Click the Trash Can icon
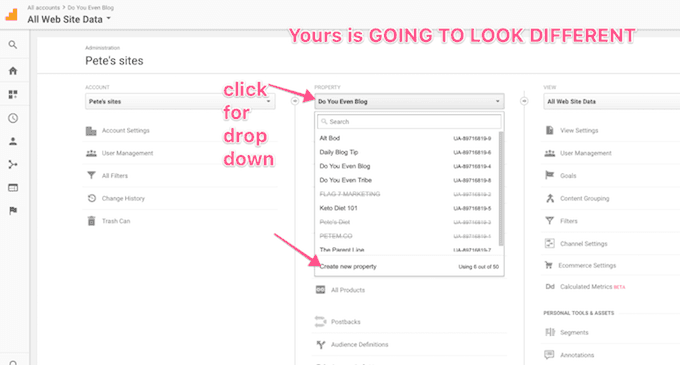680x365 pixels. [x=92, y=221]
